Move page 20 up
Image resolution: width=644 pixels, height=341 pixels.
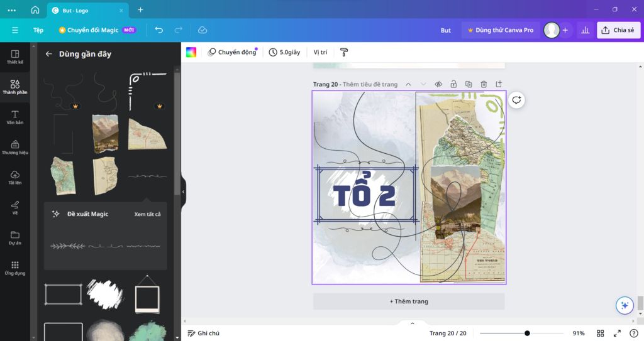(x=408, y=84)
